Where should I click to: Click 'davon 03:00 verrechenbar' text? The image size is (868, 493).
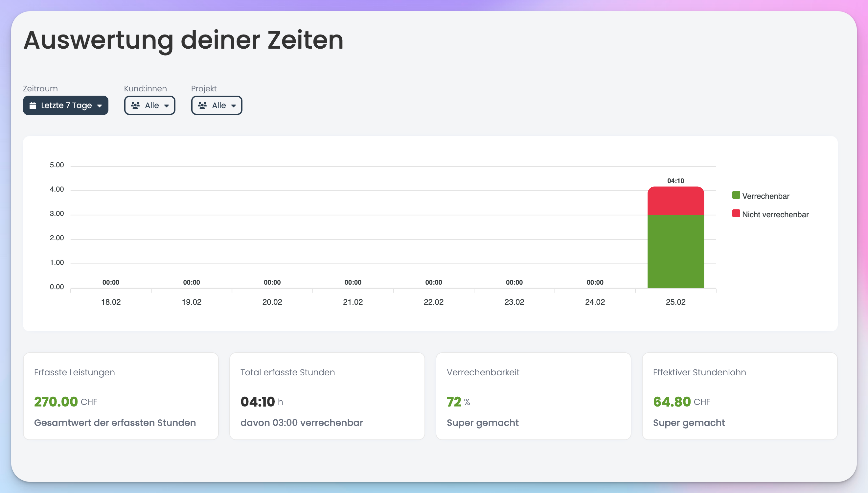302,423
